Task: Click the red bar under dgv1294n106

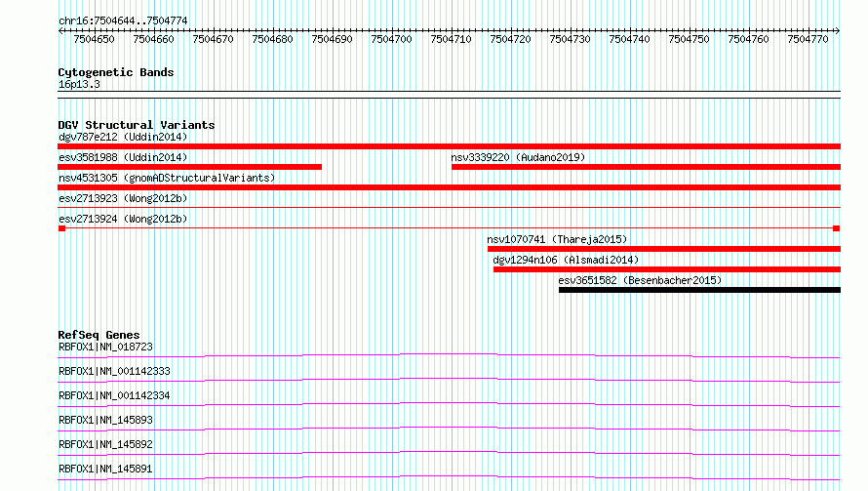Action: pos(667,269)
